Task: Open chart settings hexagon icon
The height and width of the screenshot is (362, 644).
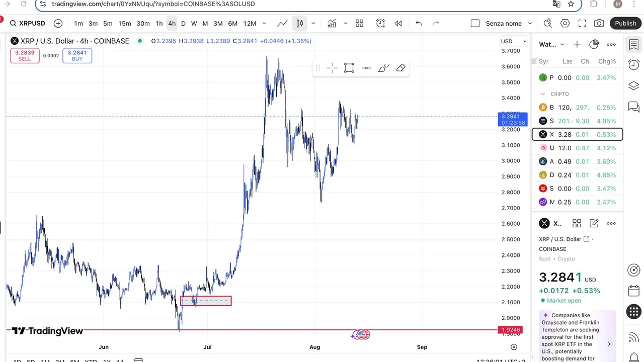Action: (565, 23)
